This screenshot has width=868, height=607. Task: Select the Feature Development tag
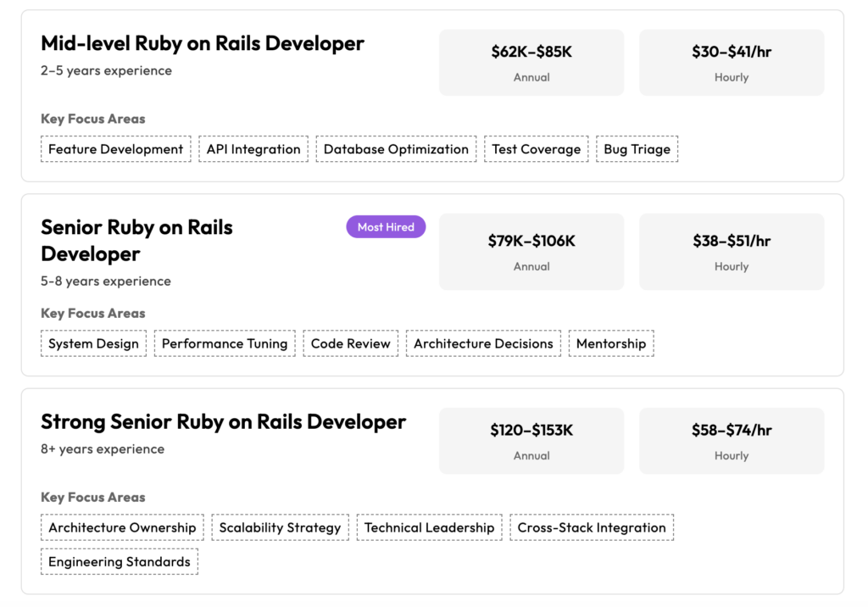[x=115, y=149]
